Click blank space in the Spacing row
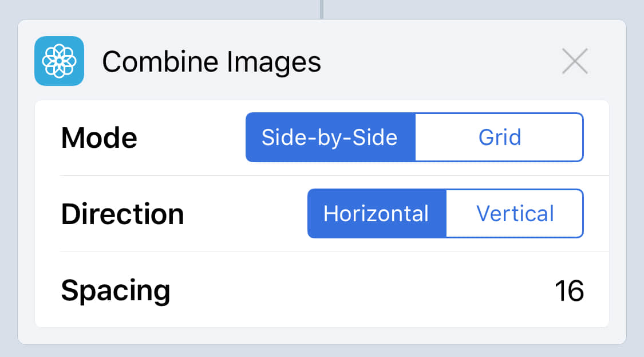The width and height of the screenshot is (644, 357). [x=355, y=291]
